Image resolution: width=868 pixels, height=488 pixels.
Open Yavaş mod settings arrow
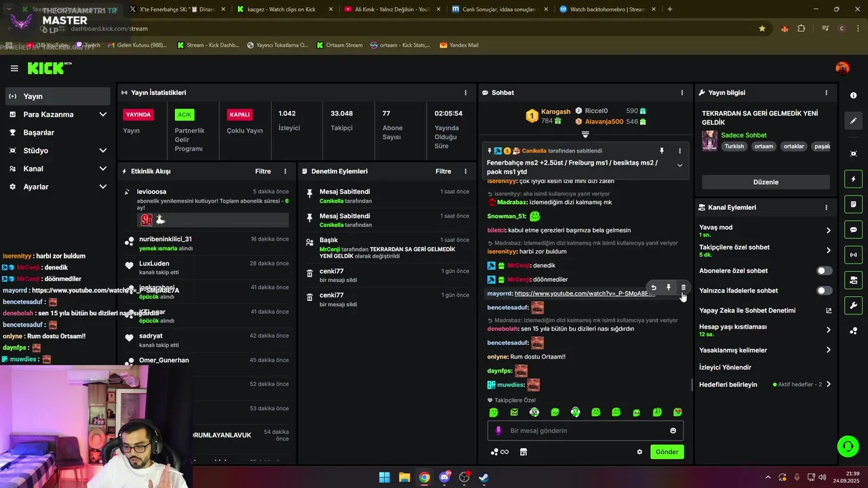coord(828,230)
